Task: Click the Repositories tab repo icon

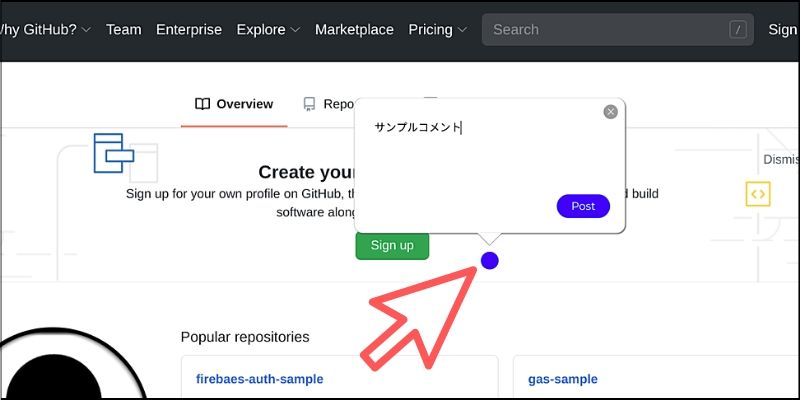Action: 309,105
